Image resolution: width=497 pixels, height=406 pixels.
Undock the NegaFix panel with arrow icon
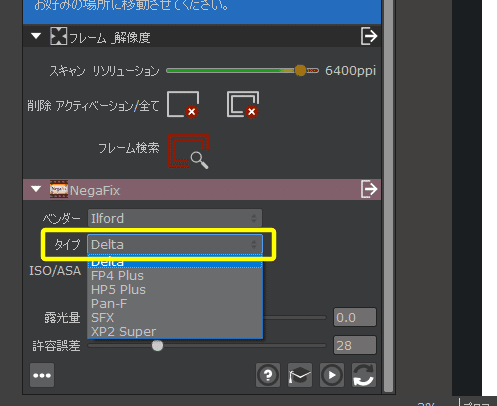pyautogui.click(x=369, y=189)
